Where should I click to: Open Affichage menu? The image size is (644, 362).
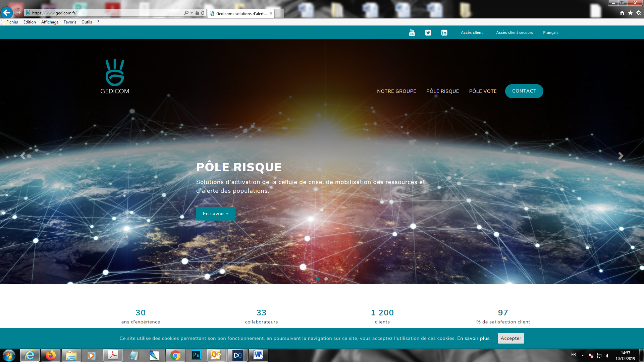pyautogui.click(x=50, y=22)
